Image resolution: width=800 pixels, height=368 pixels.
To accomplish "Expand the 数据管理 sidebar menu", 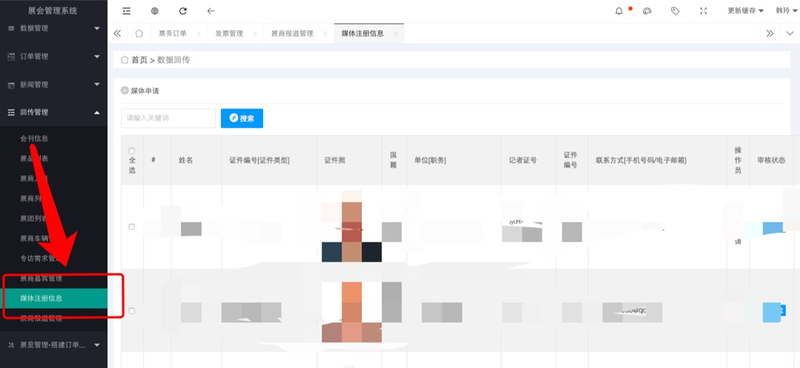I will click(x=54, y=29).
